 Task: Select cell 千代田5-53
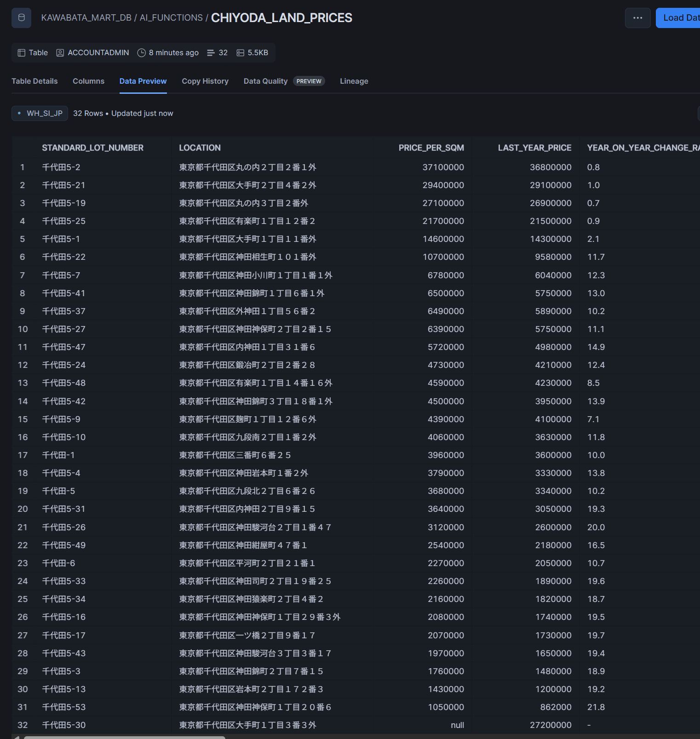point(63,707)
